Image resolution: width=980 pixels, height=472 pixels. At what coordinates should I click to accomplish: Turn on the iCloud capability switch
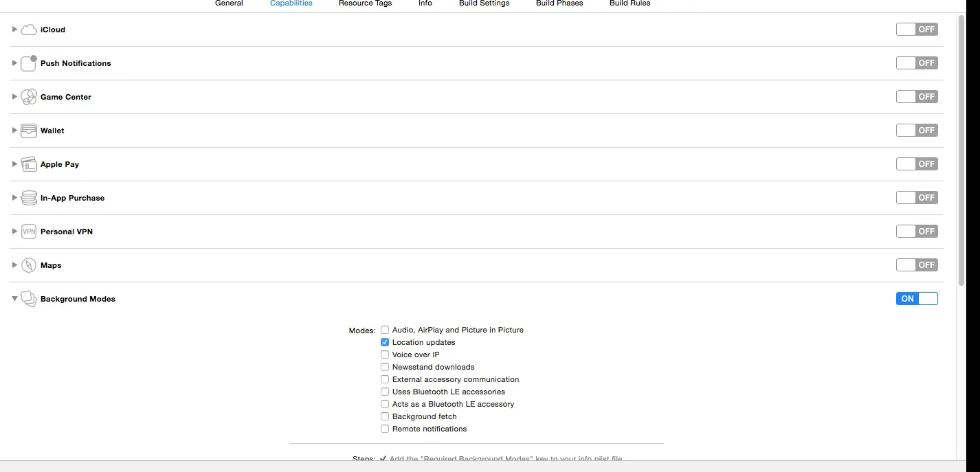click(x=917, y=30)
